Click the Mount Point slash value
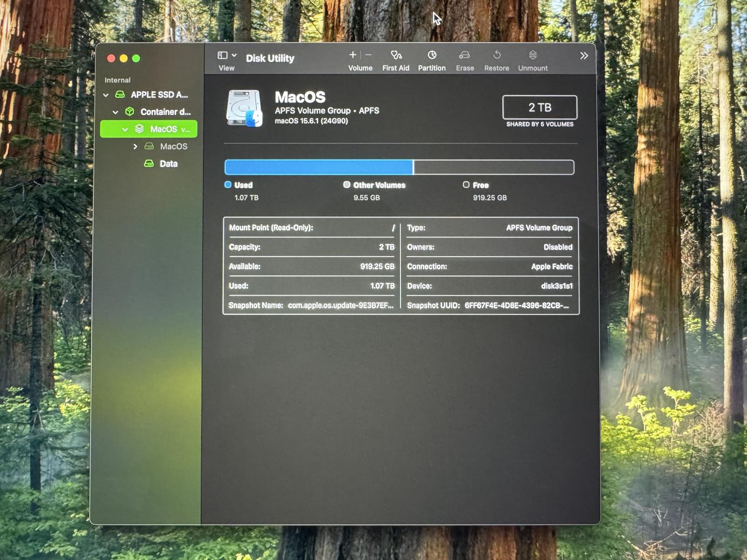This screenshot has width=747, height=560. coord(393,228)
